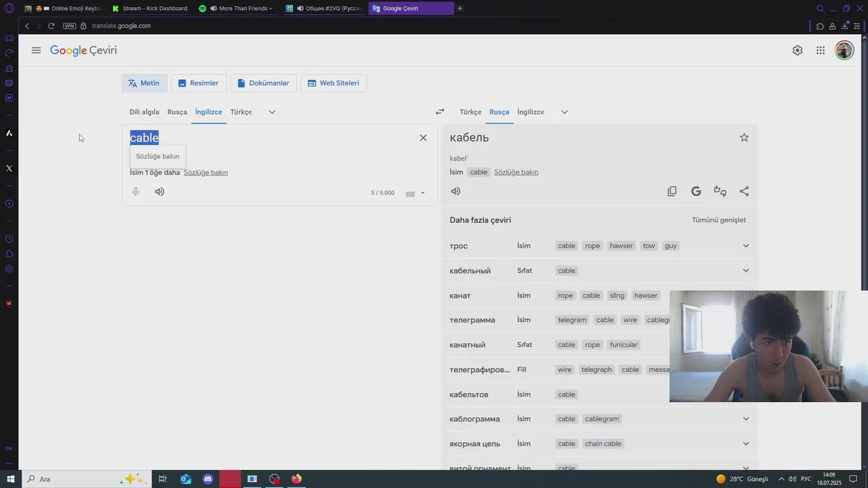Search translation on Google icon

[x=696, y=191]
